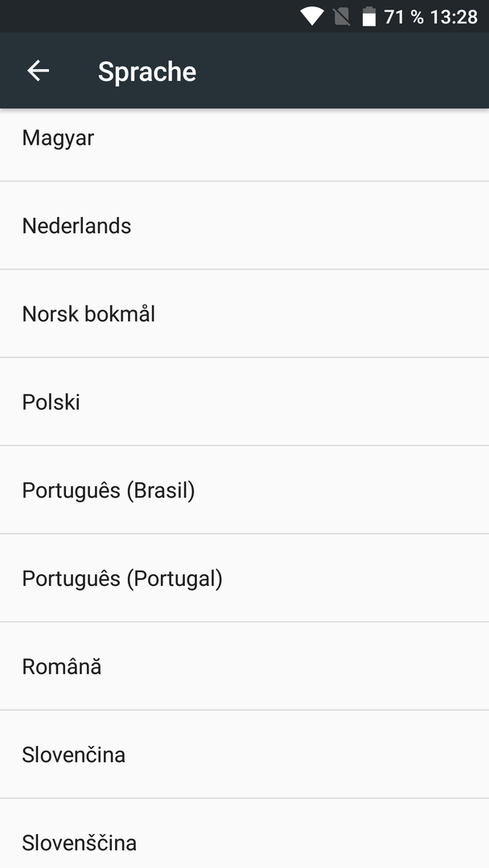Tap the 71 % battery percentage text

(x=403, y=17)
